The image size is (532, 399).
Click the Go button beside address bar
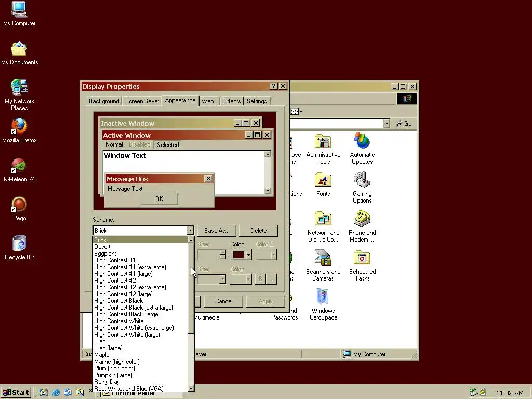[404, 124]
